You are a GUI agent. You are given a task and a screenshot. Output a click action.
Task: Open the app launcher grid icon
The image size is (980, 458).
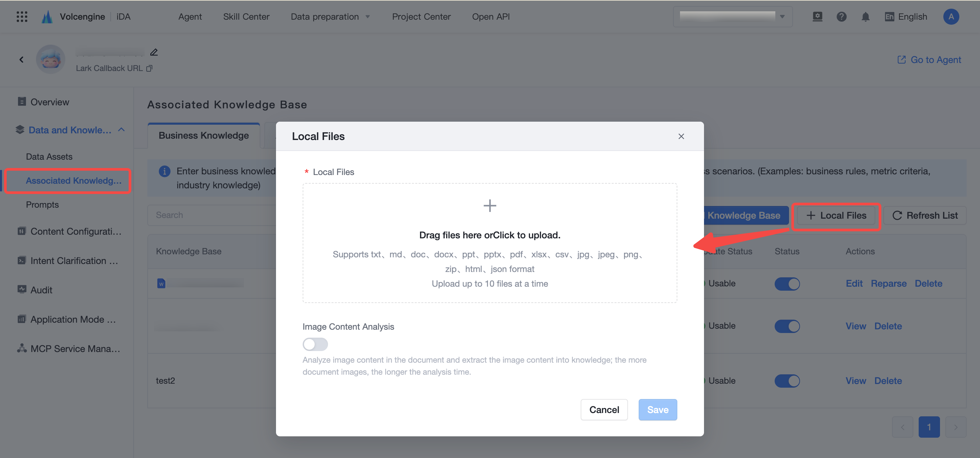point(22,17)
